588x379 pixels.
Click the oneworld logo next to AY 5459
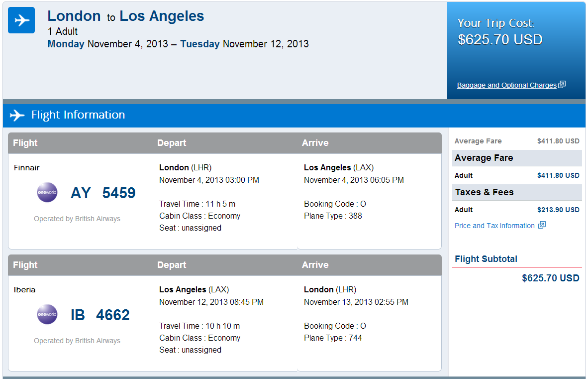[47, 193]
